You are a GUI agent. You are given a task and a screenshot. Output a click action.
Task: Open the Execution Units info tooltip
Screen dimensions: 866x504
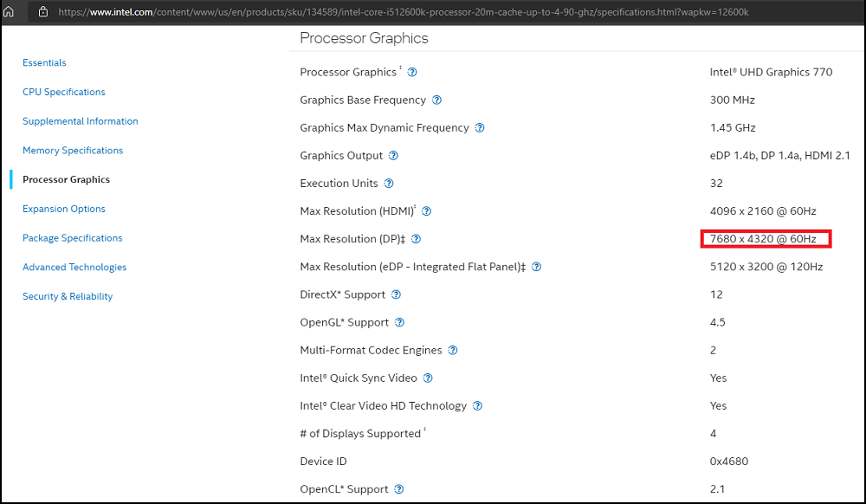(388, 183)
